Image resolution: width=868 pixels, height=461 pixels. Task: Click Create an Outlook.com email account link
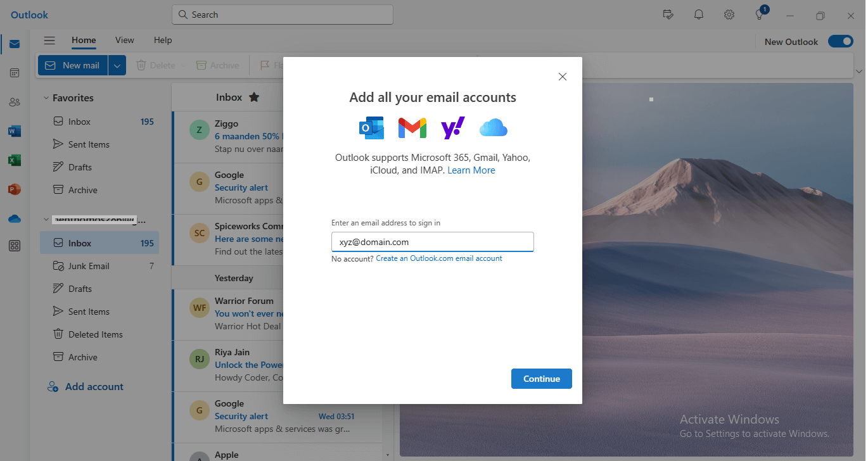(439, 258)
